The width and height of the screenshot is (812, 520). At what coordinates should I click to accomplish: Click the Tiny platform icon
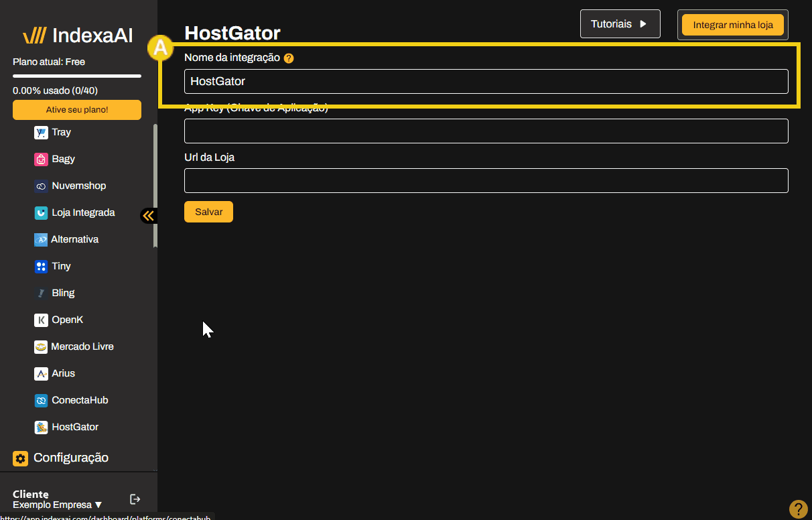point(41,267)
